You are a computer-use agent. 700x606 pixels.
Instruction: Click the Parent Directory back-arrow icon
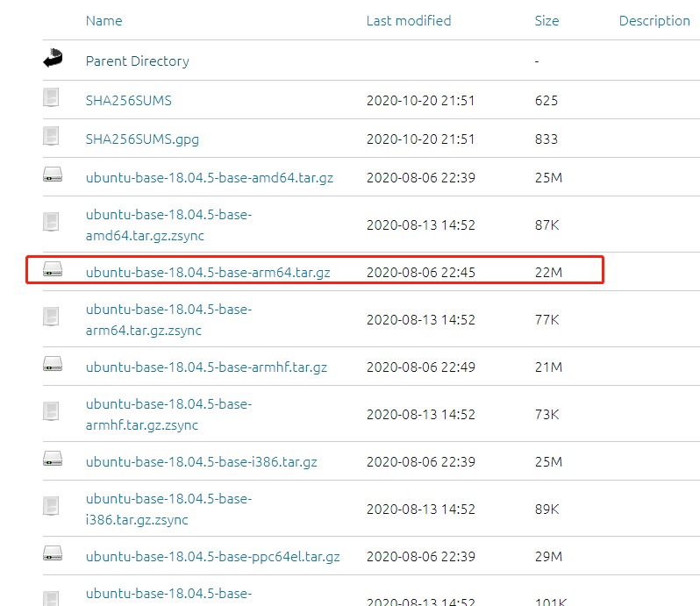tap(53, 58)
